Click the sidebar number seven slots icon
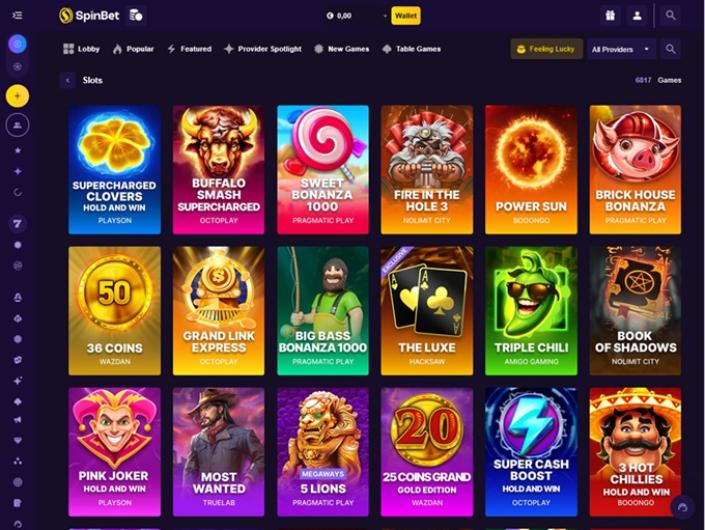The image size is (705, 530). click(18, 223)
